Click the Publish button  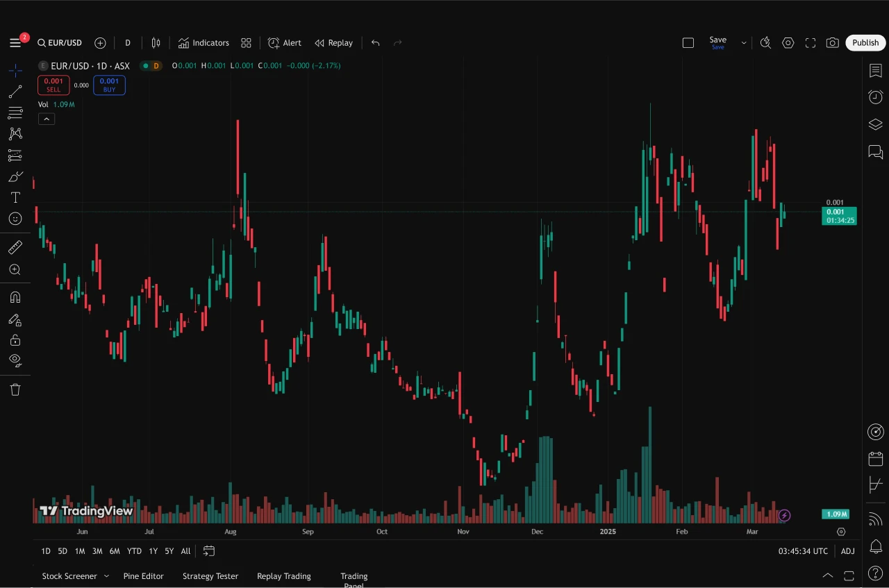[x=865, y=43]
